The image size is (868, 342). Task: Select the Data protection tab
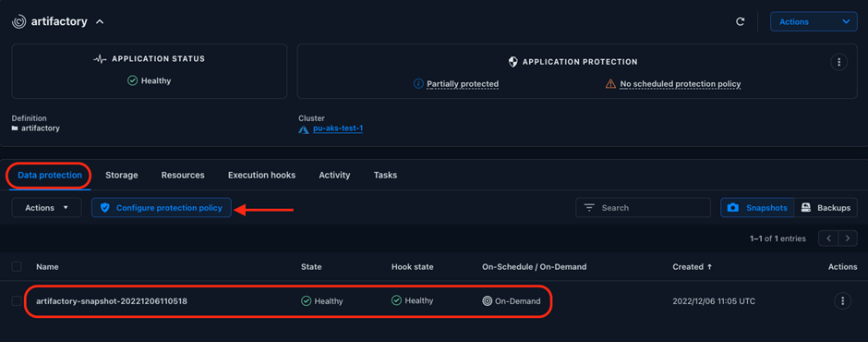(x=50, y=175)
